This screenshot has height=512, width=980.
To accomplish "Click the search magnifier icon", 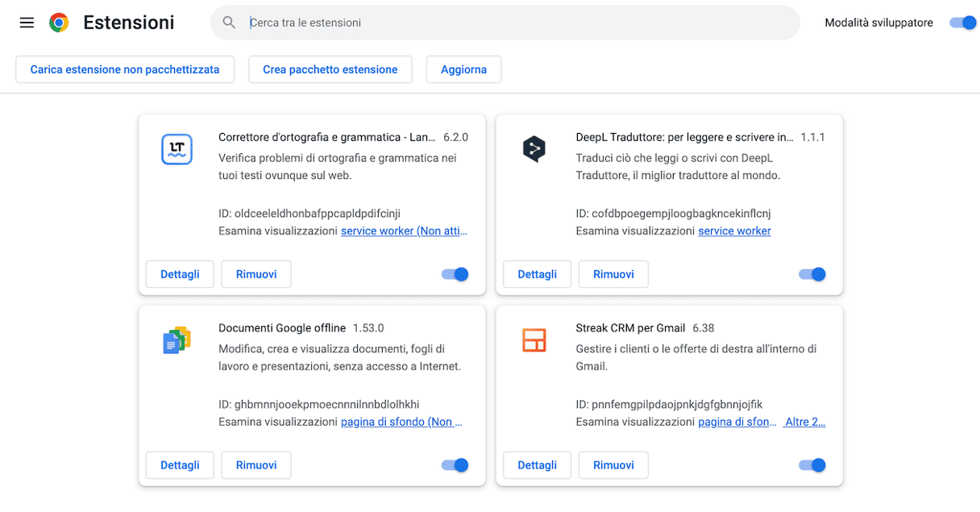I will point(230,23).
